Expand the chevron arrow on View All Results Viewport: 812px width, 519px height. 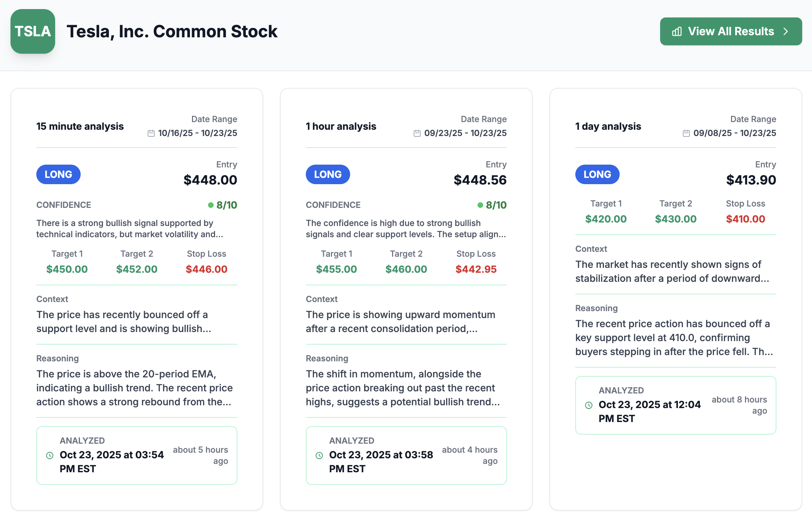[785, 31]
